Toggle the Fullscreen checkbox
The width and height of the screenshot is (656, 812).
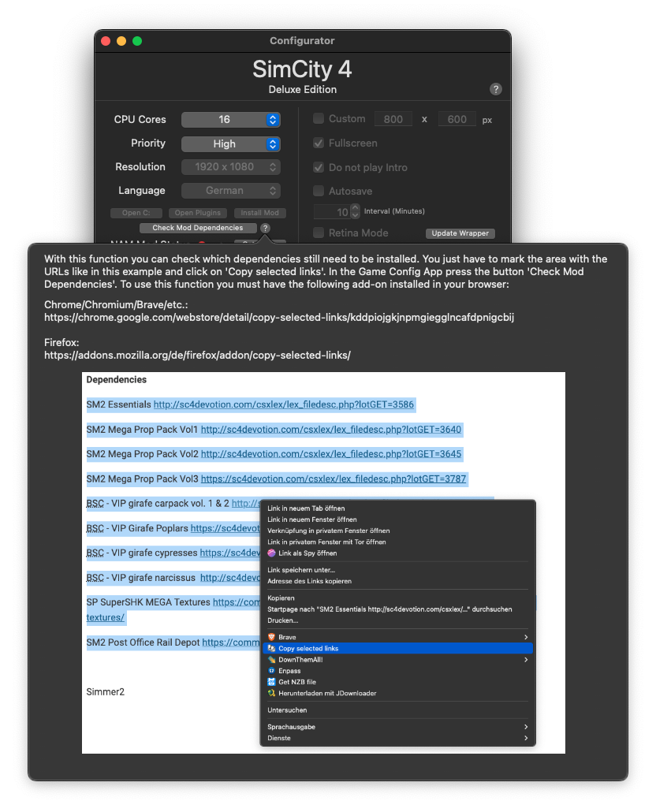pyautogui.click(x=319, y=143)
